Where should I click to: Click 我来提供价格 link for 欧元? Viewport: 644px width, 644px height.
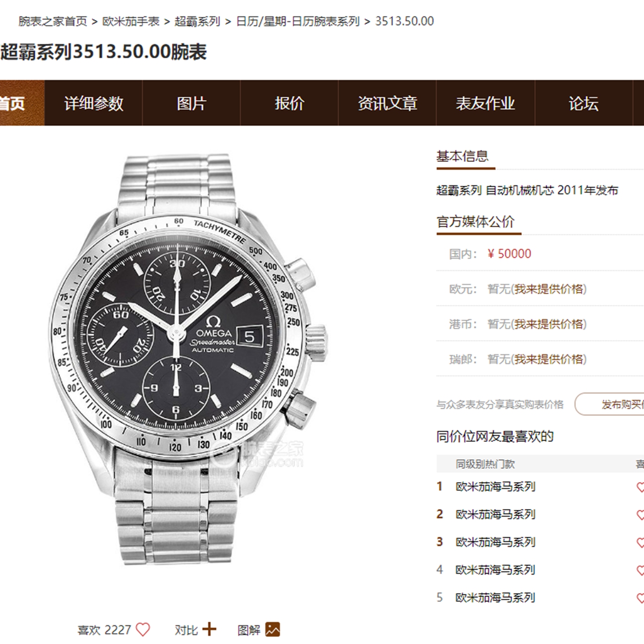tap(549, 289)
